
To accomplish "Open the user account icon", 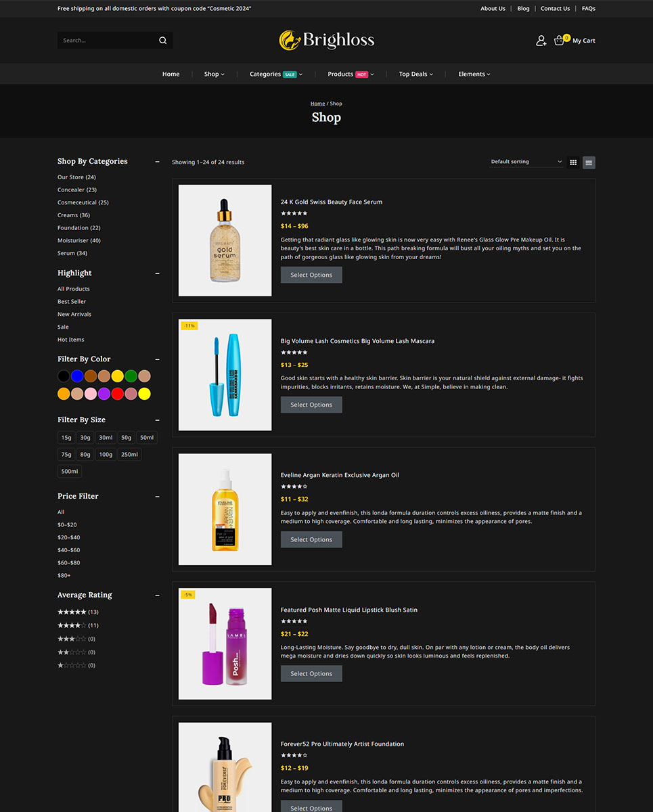I will pyautogui.click(x=541, y=41).
